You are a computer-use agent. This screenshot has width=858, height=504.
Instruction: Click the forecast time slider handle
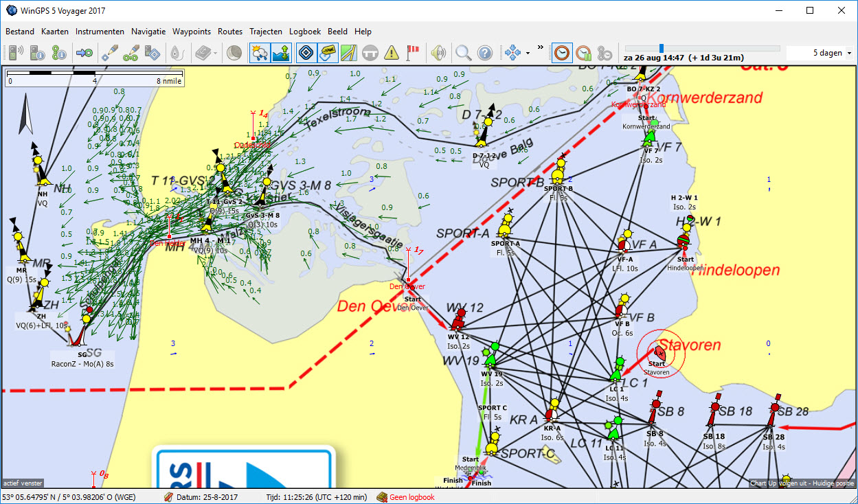[x=661, y=48]
